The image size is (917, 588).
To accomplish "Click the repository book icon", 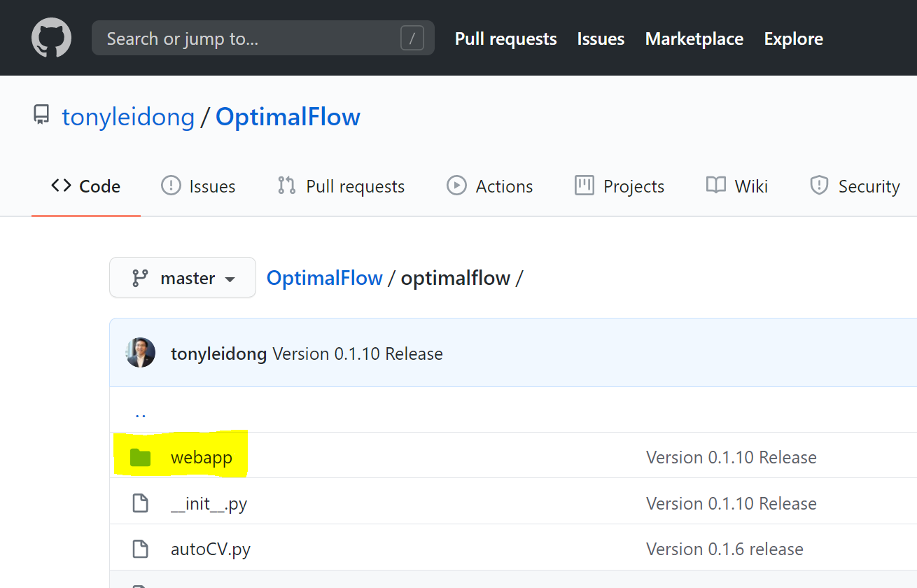I will (42, 115).
